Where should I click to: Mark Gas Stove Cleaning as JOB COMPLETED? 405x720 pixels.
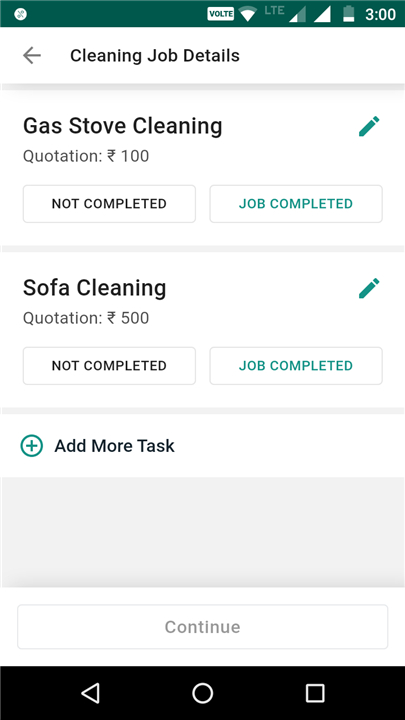(296, 204)
